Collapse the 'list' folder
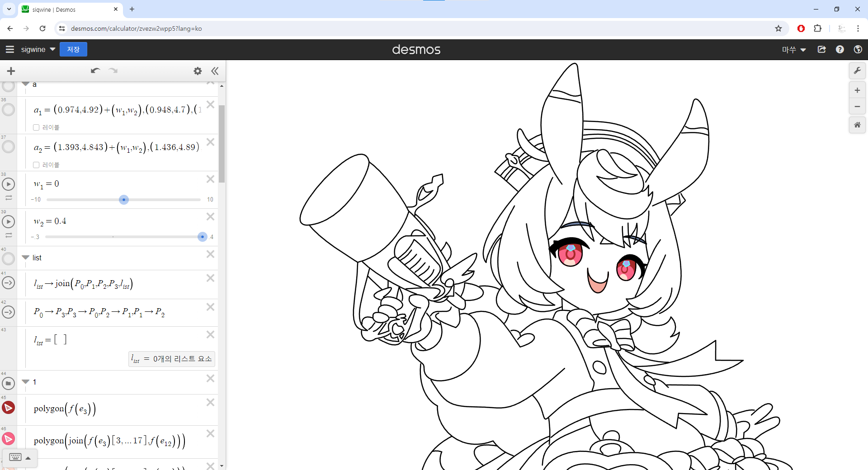The width and height of the screenshot is (868, 470). 26,258
